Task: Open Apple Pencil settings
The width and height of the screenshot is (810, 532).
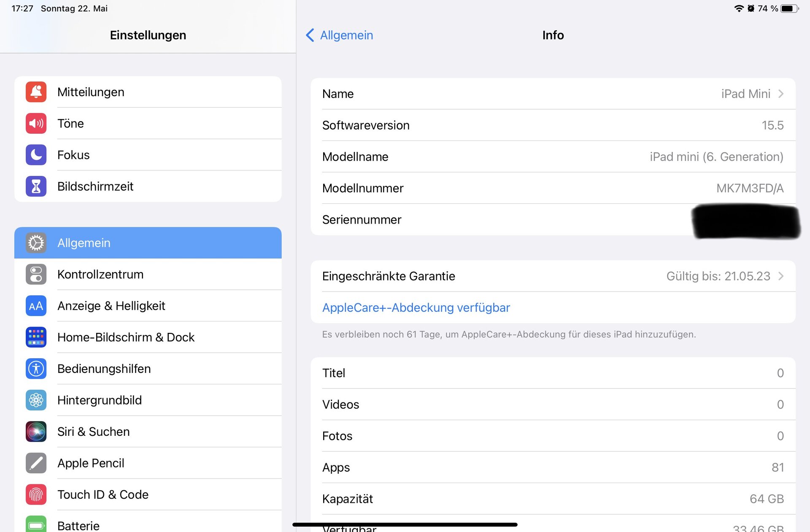Action: (x=148, y=463)
